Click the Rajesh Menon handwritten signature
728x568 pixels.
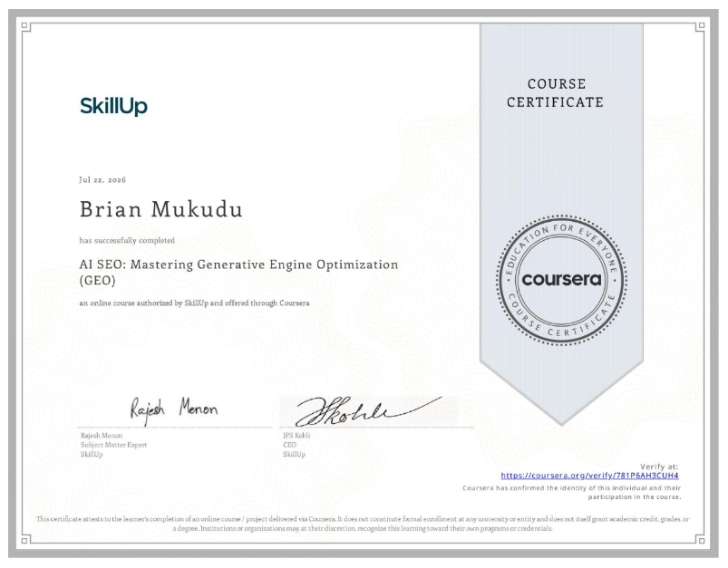(x=174, y=409)
